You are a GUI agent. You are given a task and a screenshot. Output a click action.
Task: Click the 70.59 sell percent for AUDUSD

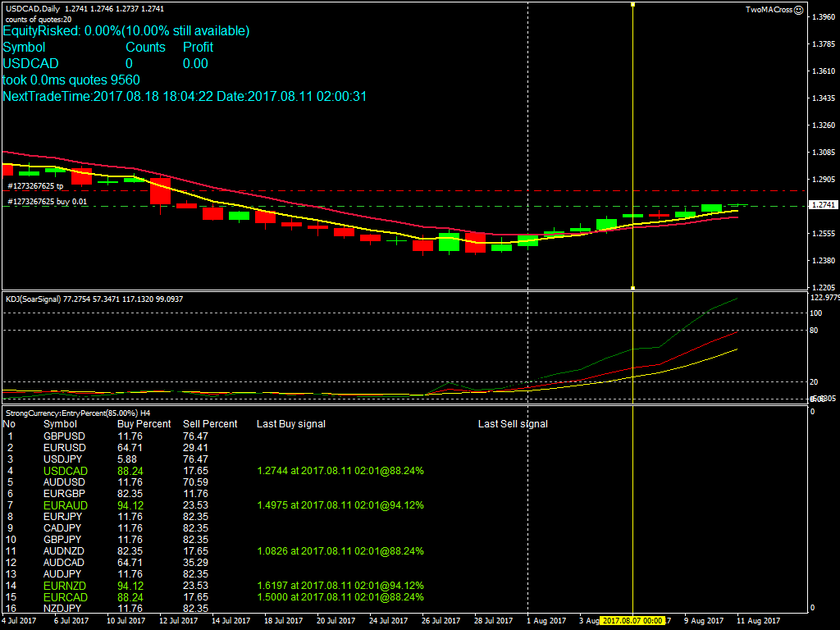point(195,482)
